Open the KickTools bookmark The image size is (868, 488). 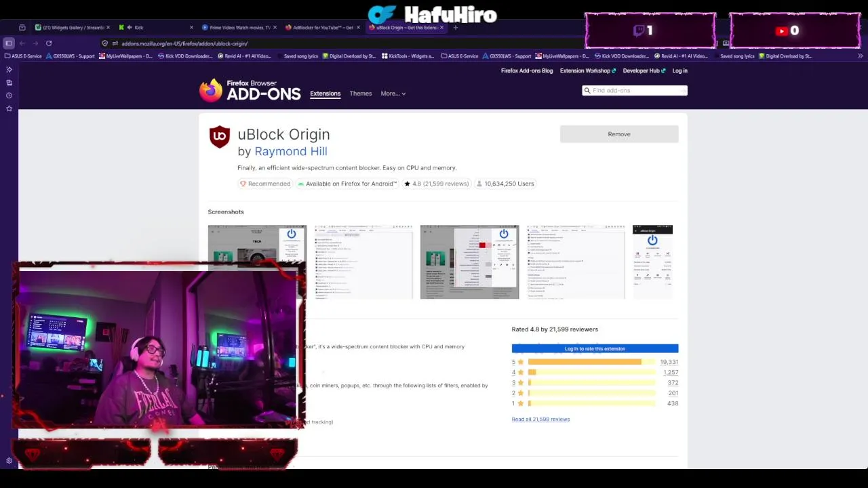pyautogui.click(x=408, y=56)
